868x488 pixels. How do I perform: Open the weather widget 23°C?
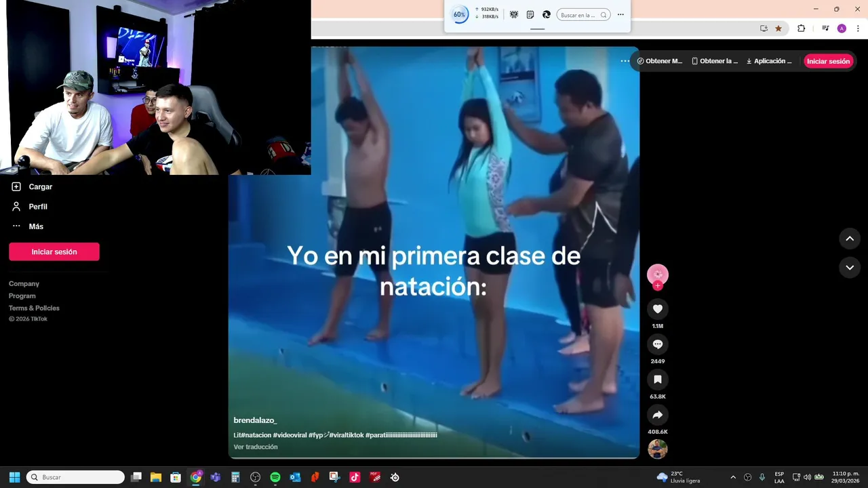tap(679, 477)
